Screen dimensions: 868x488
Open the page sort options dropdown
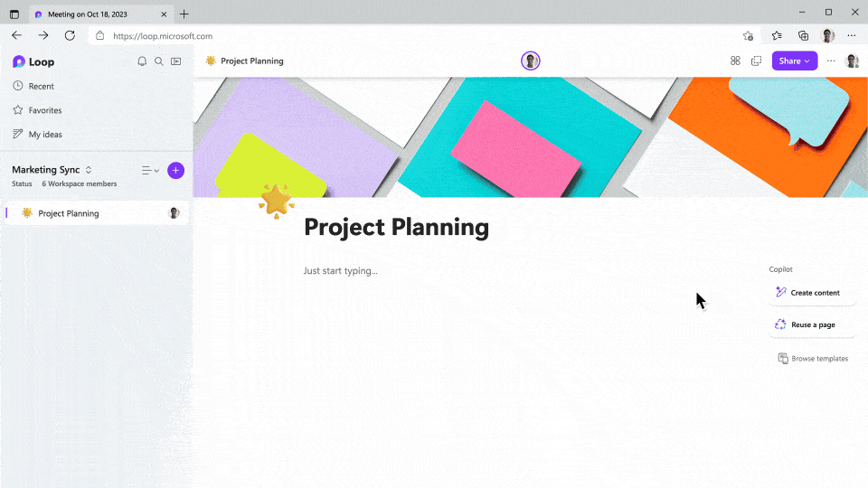(150, 171)
